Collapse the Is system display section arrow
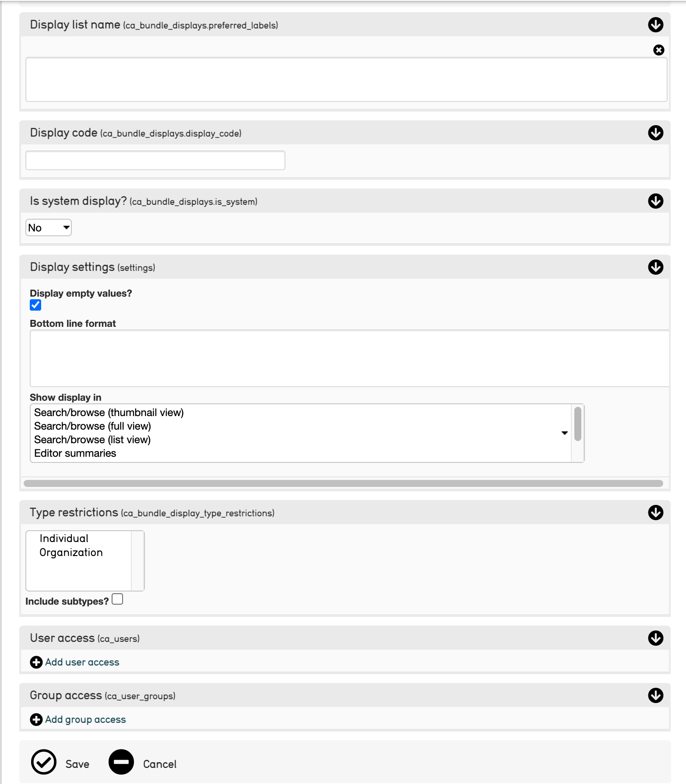 click(x=655, y=201)
